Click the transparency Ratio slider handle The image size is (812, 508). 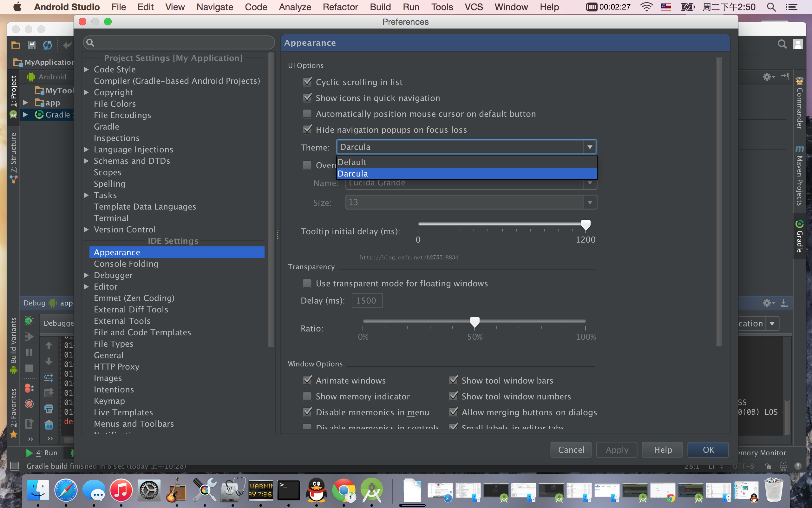475,322
